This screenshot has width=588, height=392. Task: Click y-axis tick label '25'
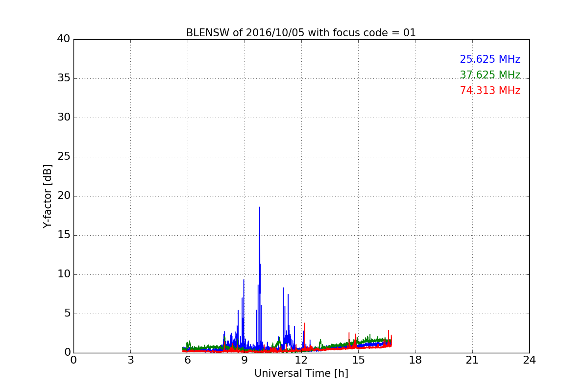[64, 156]
